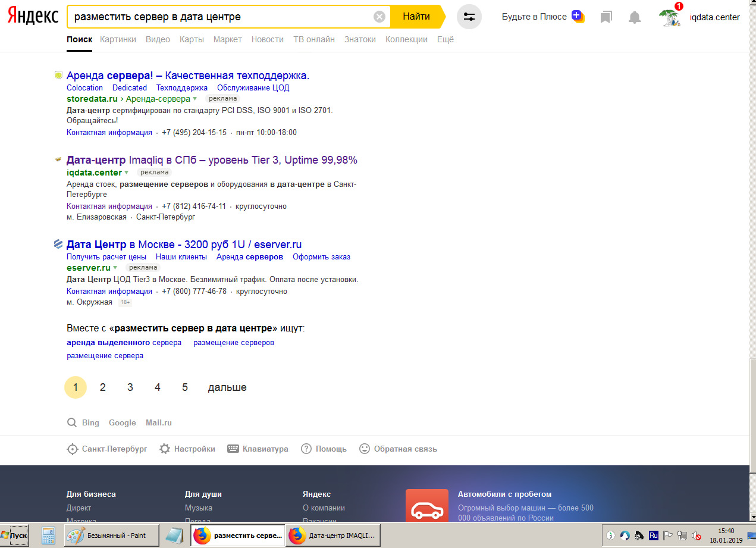Open the Автомобили с пробегом car icon
The image size is (756, 548).
point(427,506)
